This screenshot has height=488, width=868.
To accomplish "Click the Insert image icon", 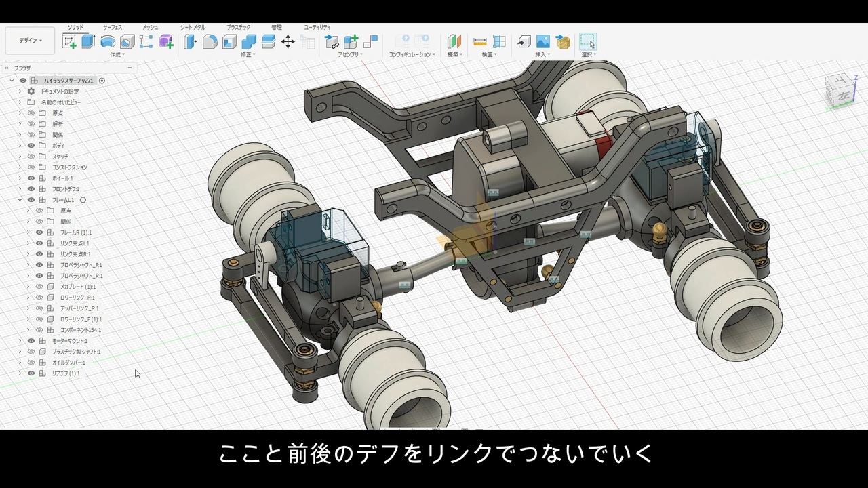I will coord(542,42).
